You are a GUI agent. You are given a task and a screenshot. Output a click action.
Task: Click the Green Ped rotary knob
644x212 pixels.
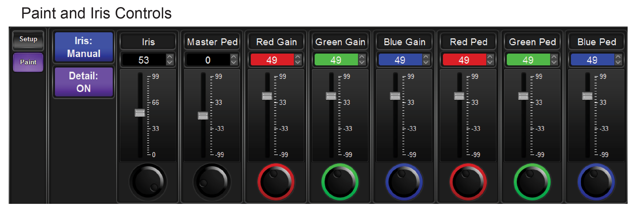tap(532, 182)
